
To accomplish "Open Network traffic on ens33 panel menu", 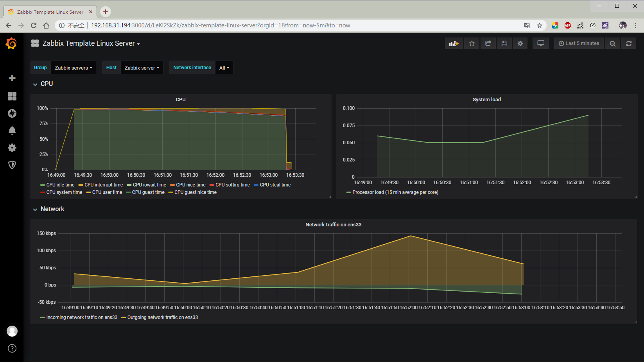I will 333,225.
